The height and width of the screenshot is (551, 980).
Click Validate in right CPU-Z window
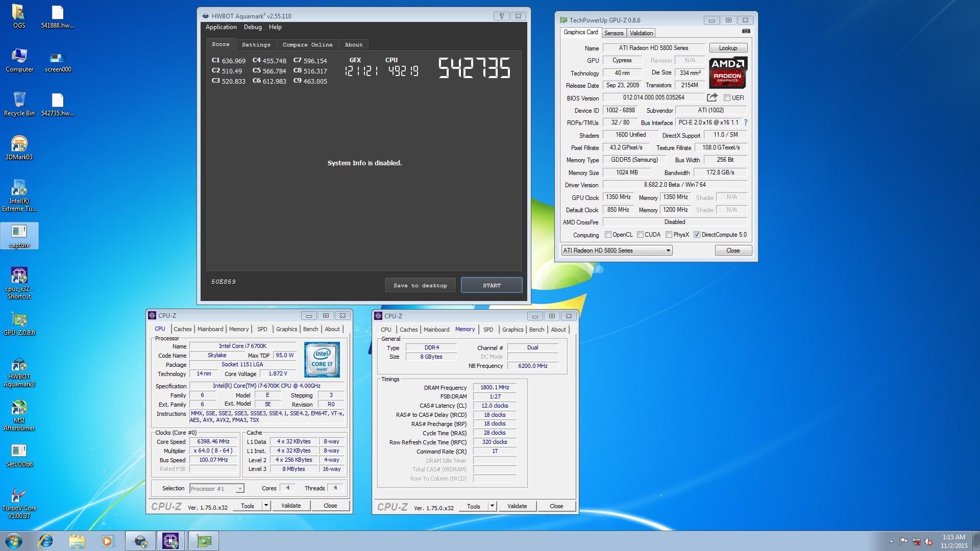click(x=517, y=506)
